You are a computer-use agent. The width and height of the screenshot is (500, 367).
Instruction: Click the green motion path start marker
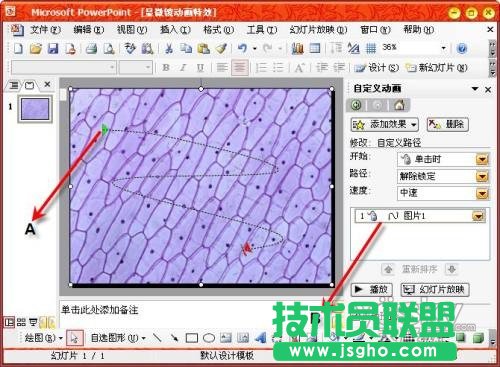(x=105, y=129)
